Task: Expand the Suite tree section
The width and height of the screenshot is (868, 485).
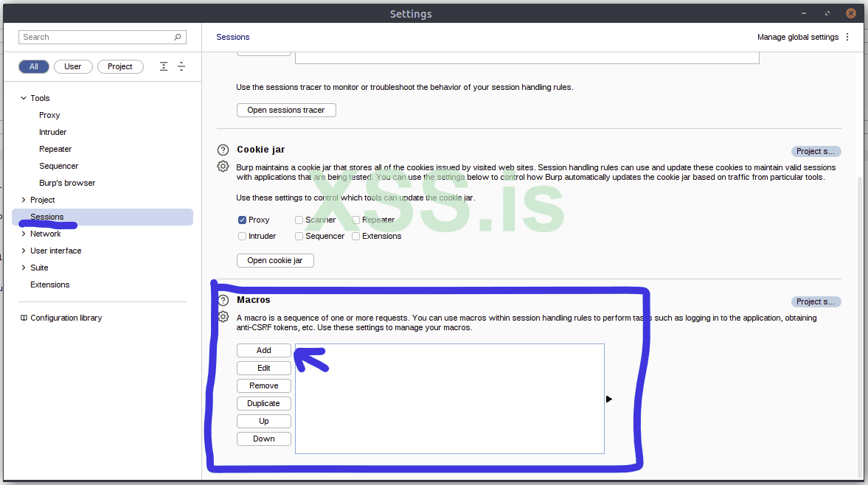Action: coord(24,268)
